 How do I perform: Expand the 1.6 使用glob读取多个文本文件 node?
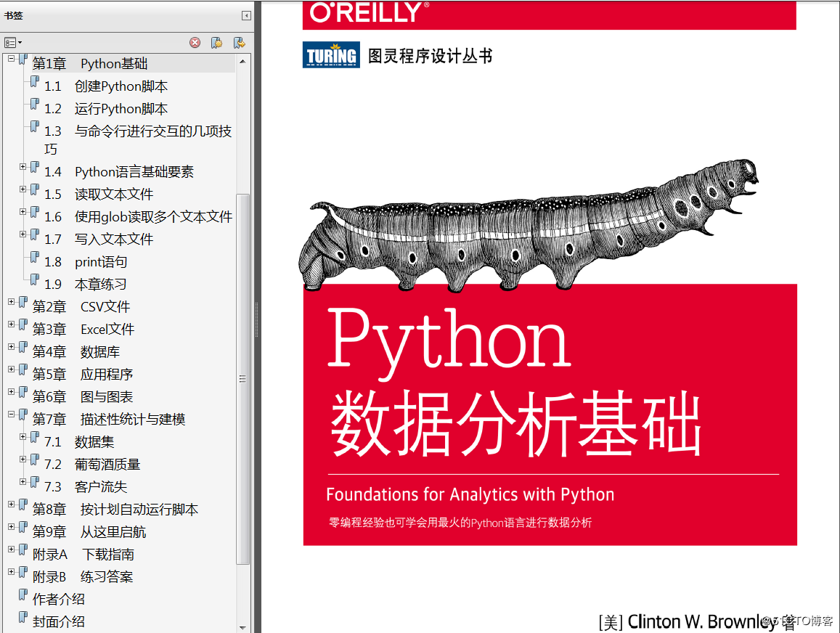tap(23, 212)
